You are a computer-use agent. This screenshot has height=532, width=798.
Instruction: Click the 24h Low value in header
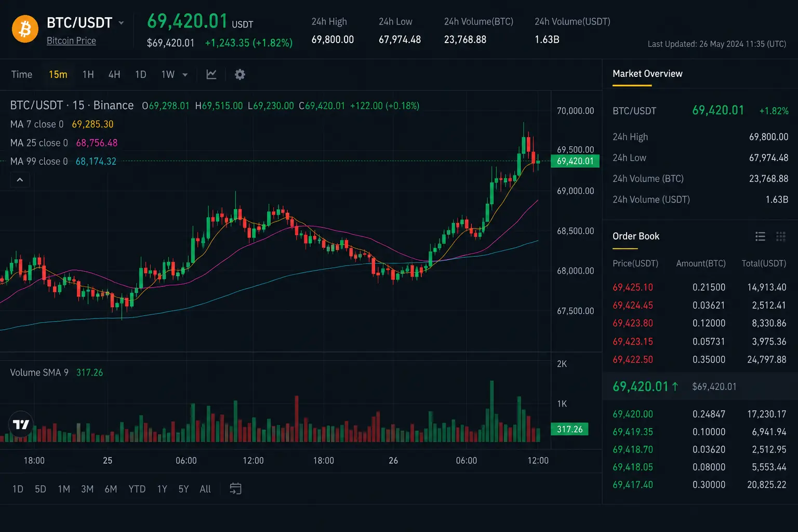point(400,39)
